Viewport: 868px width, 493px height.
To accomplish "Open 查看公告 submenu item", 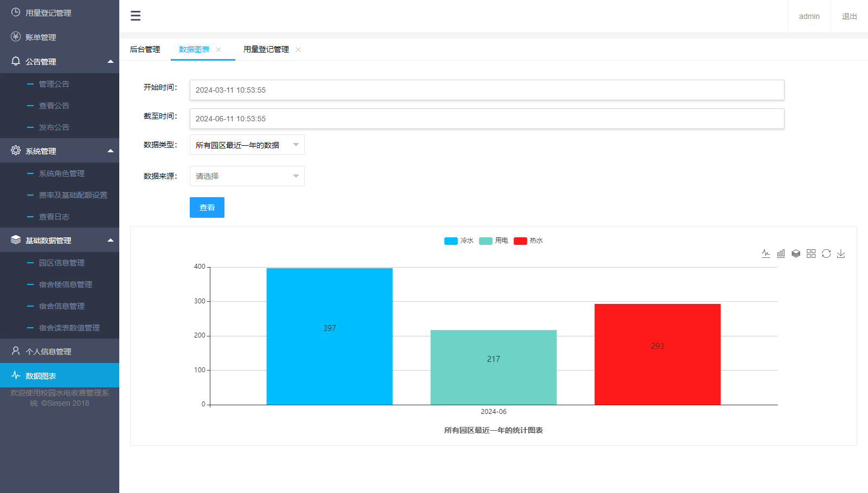I will (x=60, y=106).
